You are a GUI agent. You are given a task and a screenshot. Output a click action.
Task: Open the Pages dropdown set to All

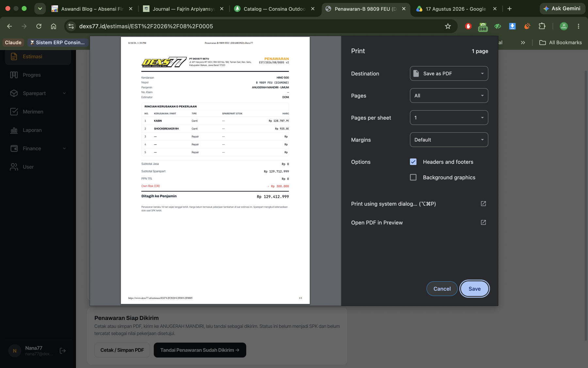tap(449, 96)
